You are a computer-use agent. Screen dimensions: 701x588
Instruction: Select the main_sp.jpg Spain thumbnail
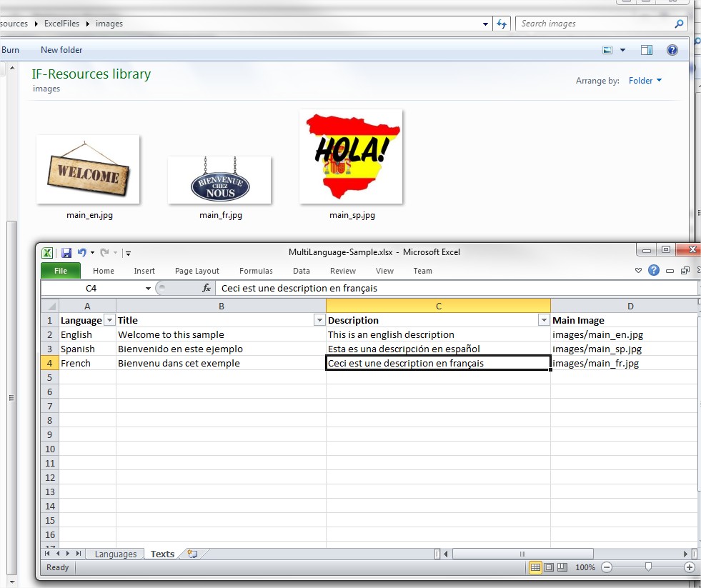(x=352, y=157)
